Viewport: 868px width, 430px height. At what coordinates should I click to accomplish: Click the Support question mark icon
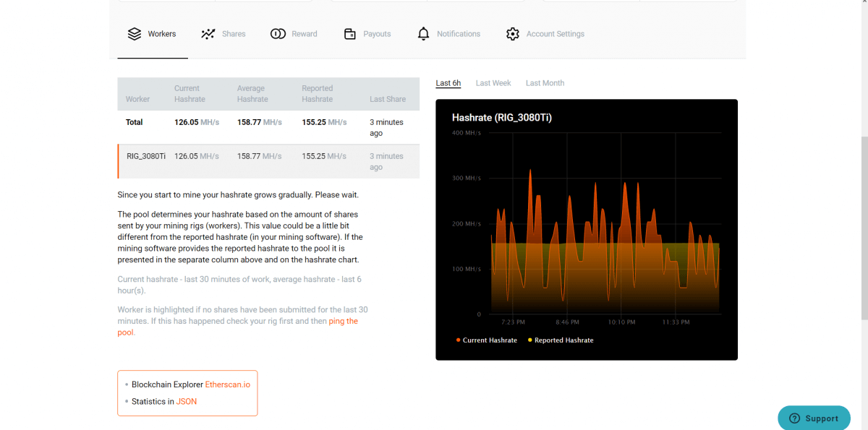coord(794,418)
